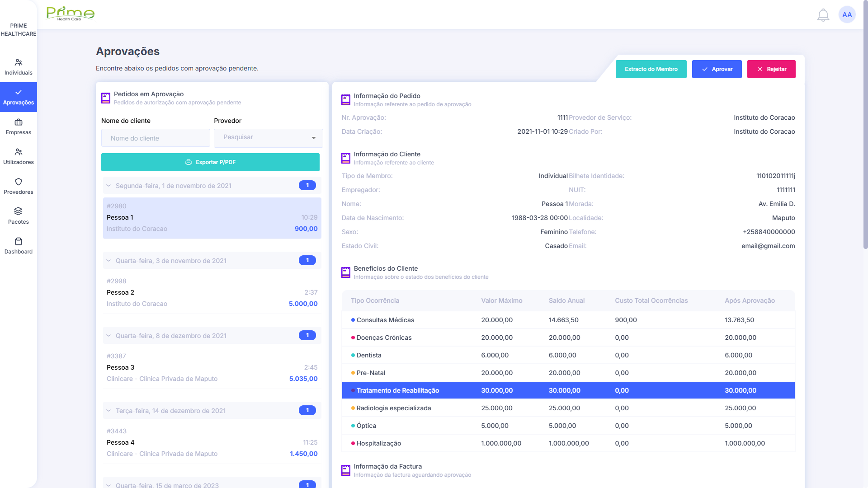Select request #2980 Pessoa 1

coord(212,218)
